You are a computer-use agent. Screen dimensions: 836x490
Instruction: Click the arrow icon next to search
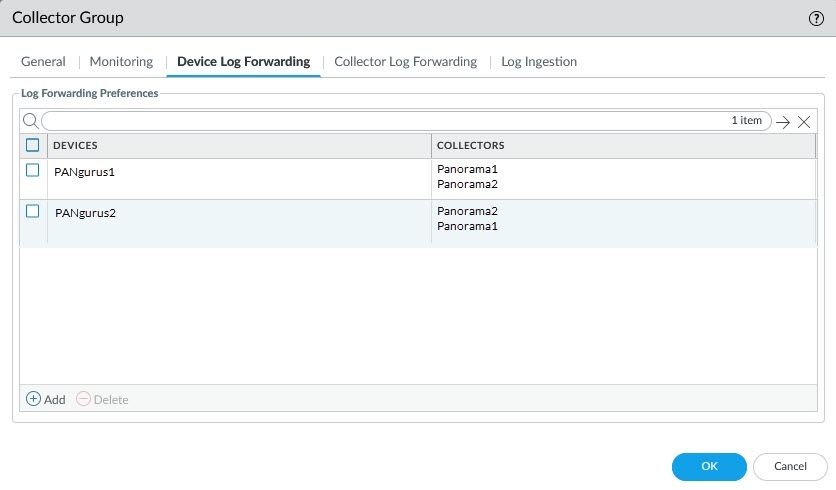point(783,121)
